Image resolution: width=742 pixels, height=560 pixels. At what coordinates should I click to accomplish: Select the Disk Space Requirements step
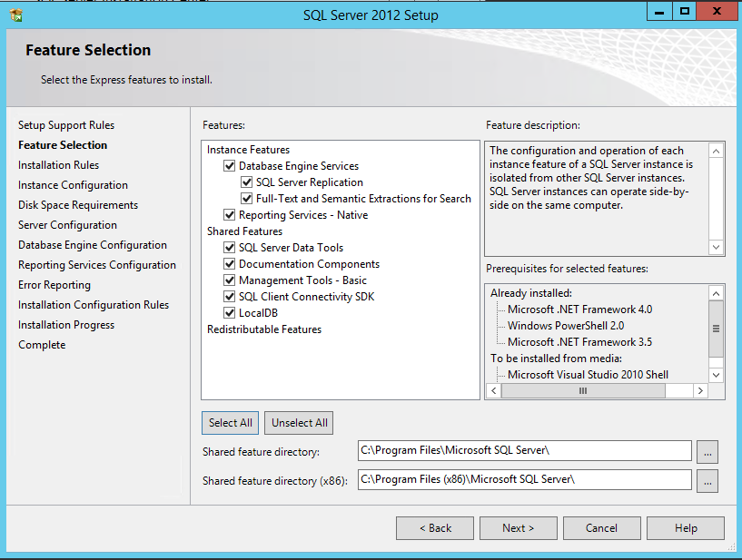click(x=78, y=205)
